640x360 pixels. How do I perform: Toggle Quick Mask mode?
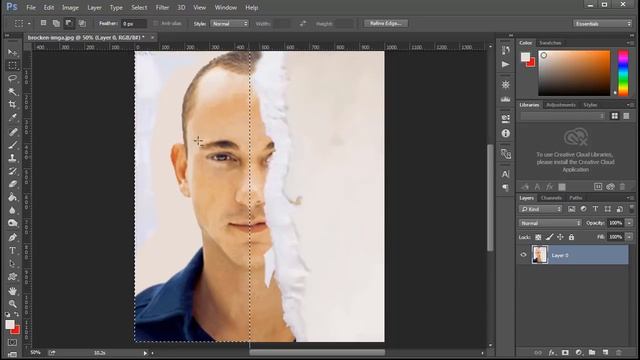[13, 342]
